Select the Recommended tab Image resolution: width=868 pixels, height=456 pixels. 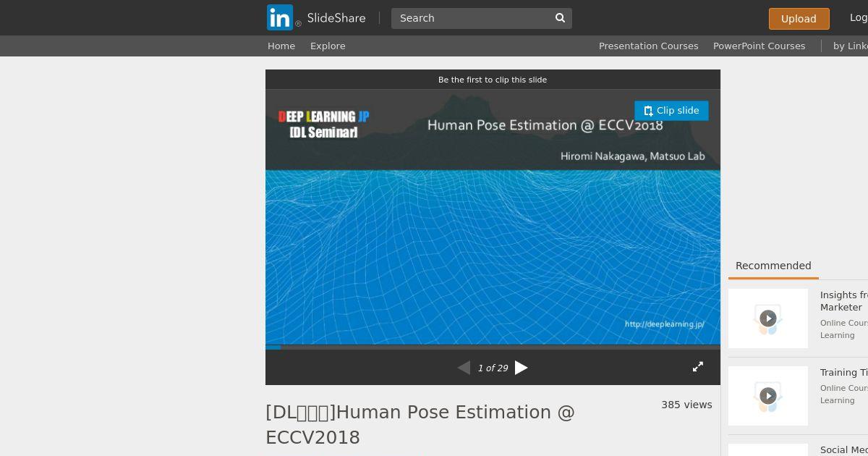tap(773, 266)
